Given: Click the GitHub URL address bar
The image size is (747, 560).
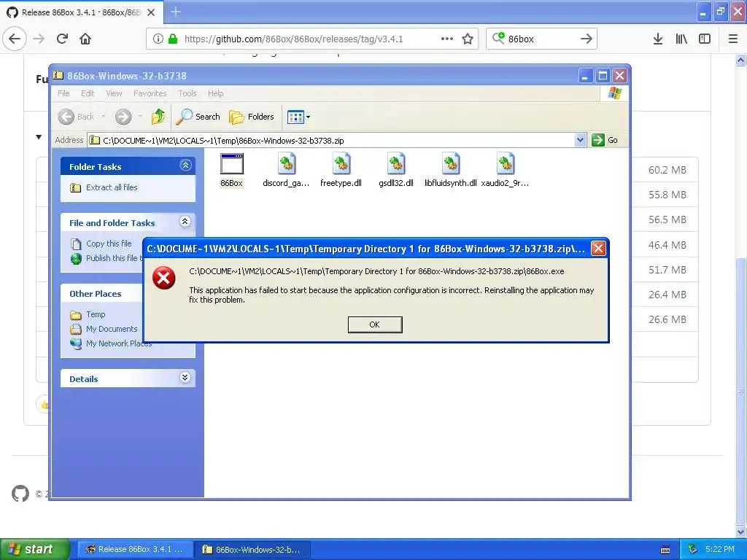Looking at the screenshot, I should tap(293, 39).
